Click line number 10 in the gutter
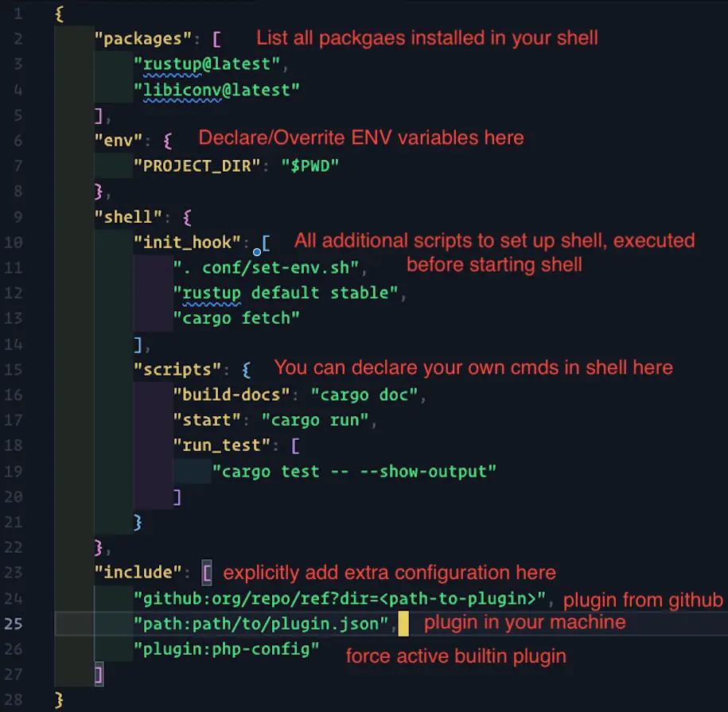Screen dimensions: 728x712 (x=13, y=243)
